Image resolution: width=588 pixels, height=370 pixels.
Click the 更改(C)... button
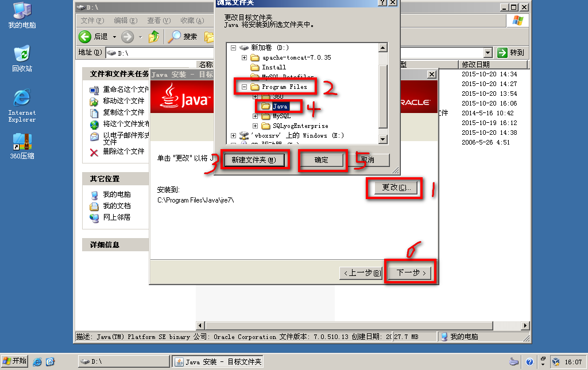click(x=396, y=187)
